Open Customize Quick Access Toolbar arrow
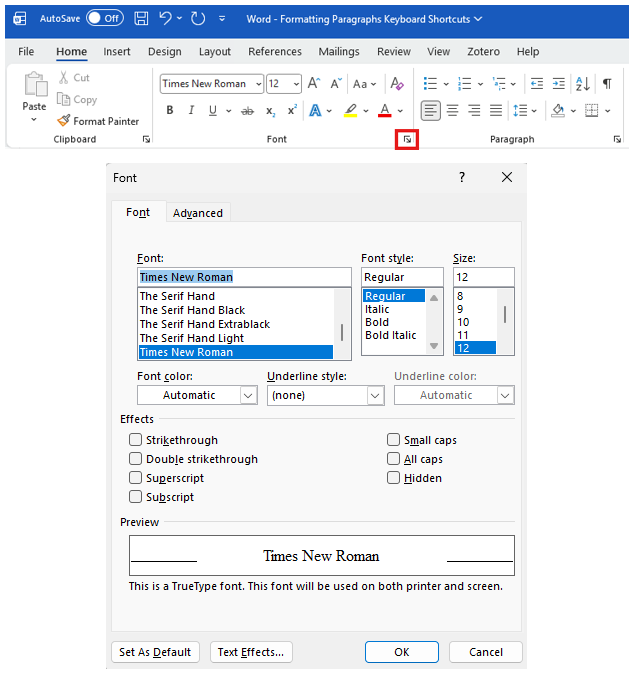 pos(222,18)
